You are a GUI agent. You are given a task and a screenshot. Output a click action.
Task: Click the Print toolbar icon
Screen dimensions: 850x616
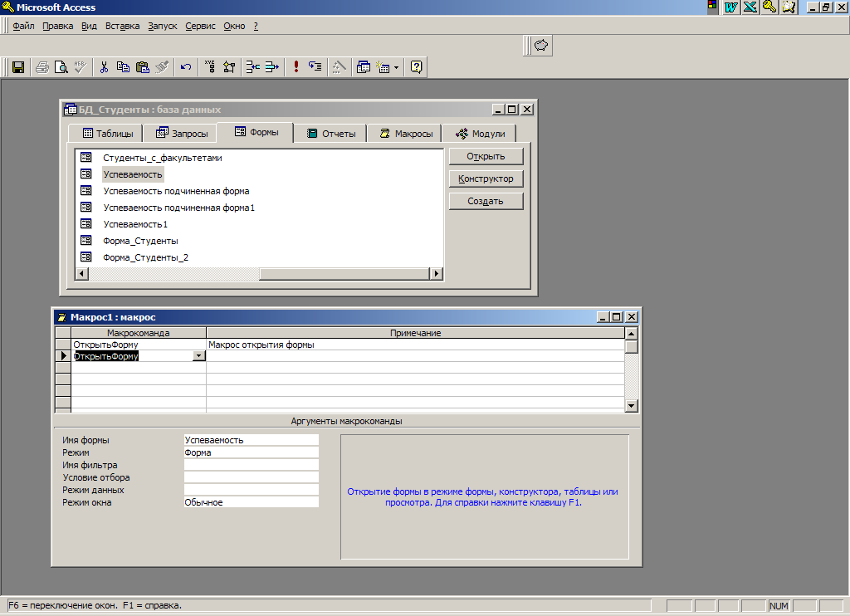click(42, 67)
